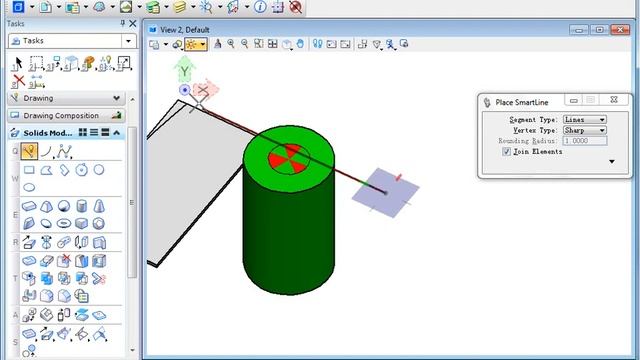This screenshot has height=360, width=640.
Task: Select the Pan View hand tool
Action: (300, 44)
